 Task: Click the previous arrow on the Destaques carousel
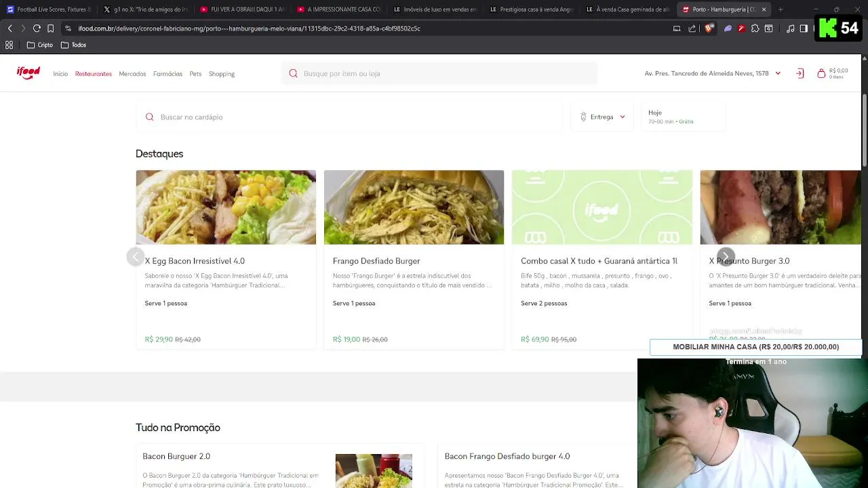[x=136, y=257]
